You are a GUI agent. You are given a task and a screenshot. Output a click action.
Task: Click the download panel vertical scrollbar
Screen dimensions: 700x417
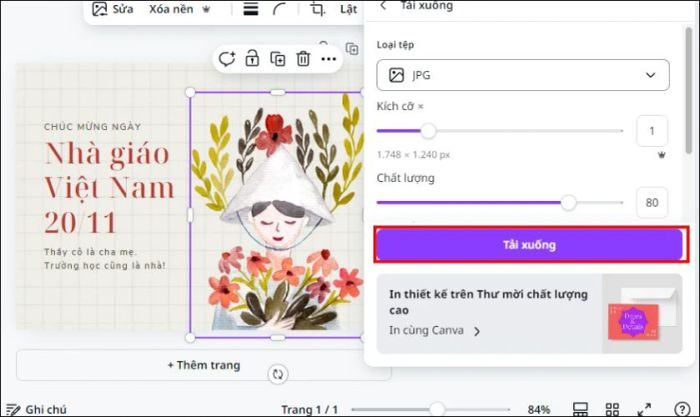[689, 89]
